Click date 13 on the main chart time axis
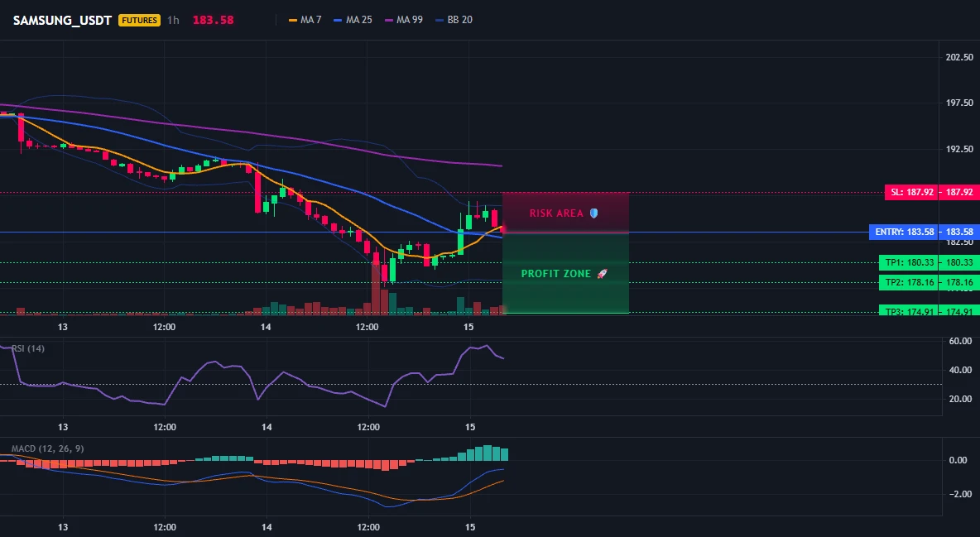Image resolution: width=980 pixels, height=537 pixels. pyautogui.click(x=63, y=327)
